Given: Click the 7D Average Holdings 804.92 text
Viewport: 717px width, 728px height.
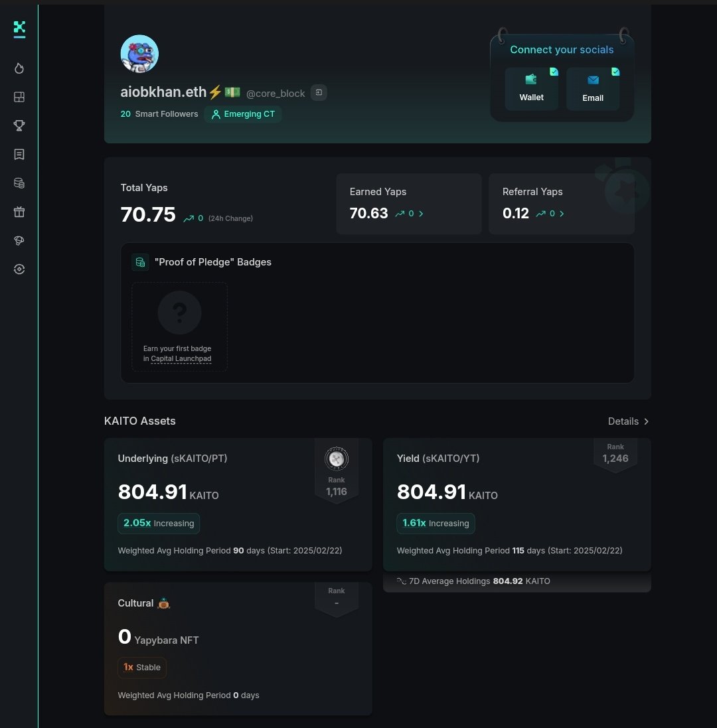Looking at the screenshot, I should (479, 581).
